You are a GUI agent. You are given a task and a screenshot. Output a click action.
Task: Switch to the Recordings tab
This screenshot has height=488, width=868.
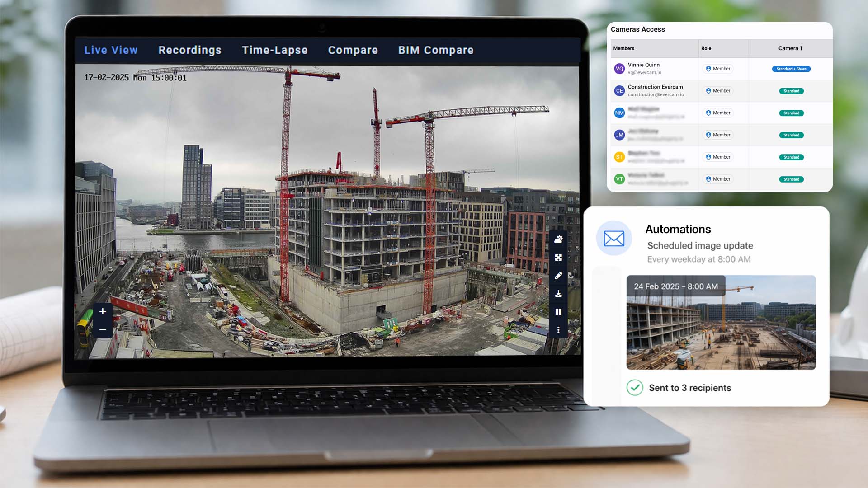tap(190, 50)
